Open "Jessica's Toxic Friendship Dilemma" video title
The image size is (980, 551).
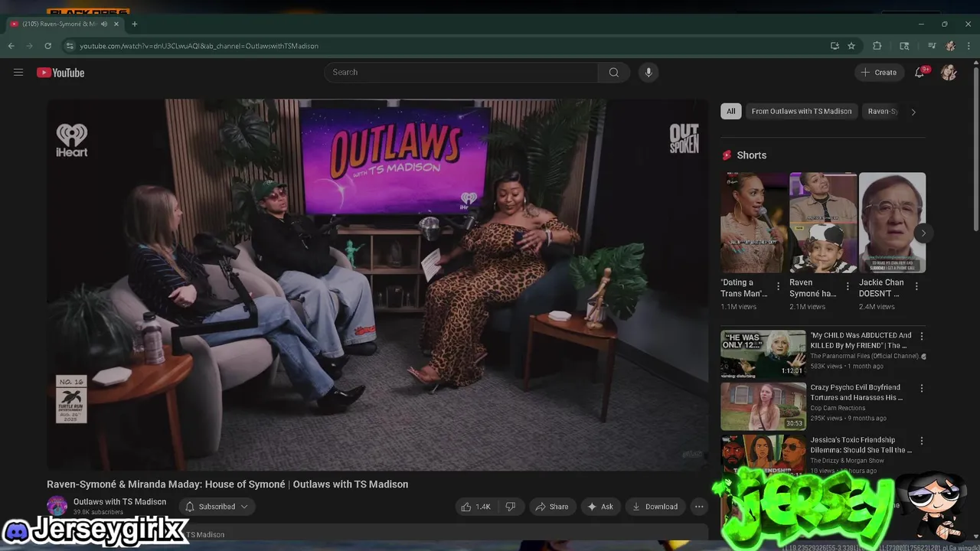tap(861, 445)
